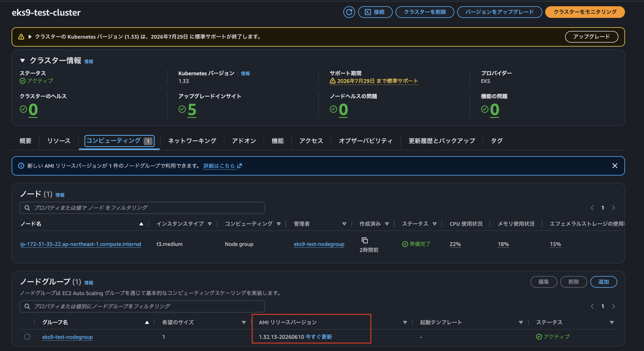This screenshot has height=351, width=644.
Task: Focus the node filter search field
Action: pyautogui.click(x=142, y=208)
